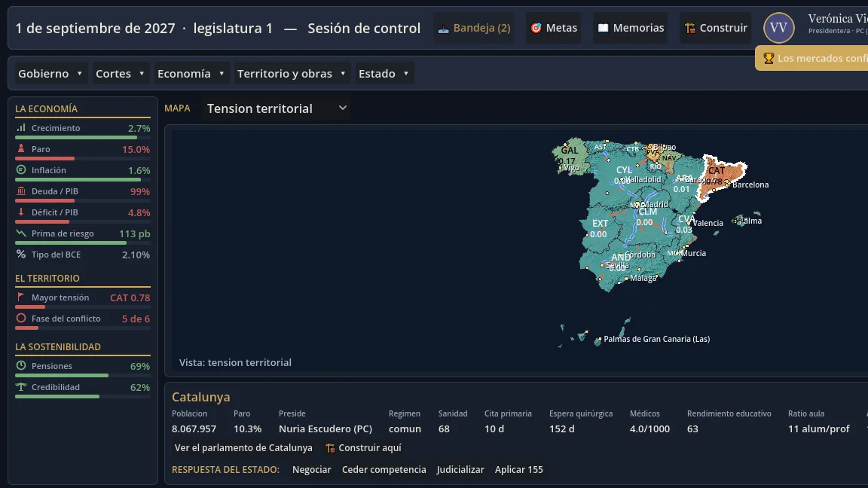
Task: Click the Memorias book icon
Action: (x=604, y=28)
